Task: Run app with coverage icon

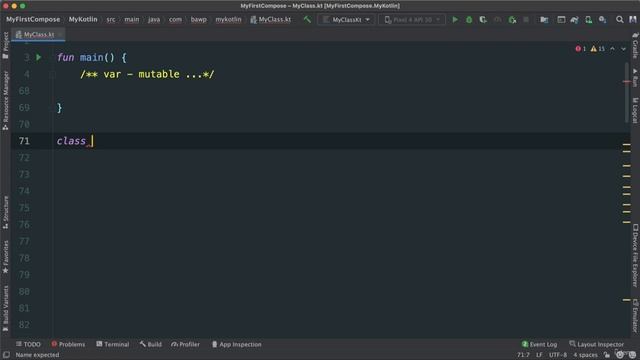Action: (x=483, y=19)
